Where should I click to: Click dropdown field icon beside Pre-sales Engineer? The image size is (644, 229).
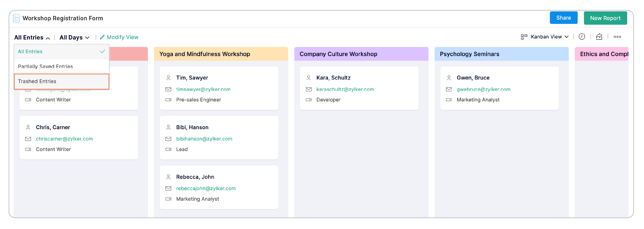tap(169, 100)
